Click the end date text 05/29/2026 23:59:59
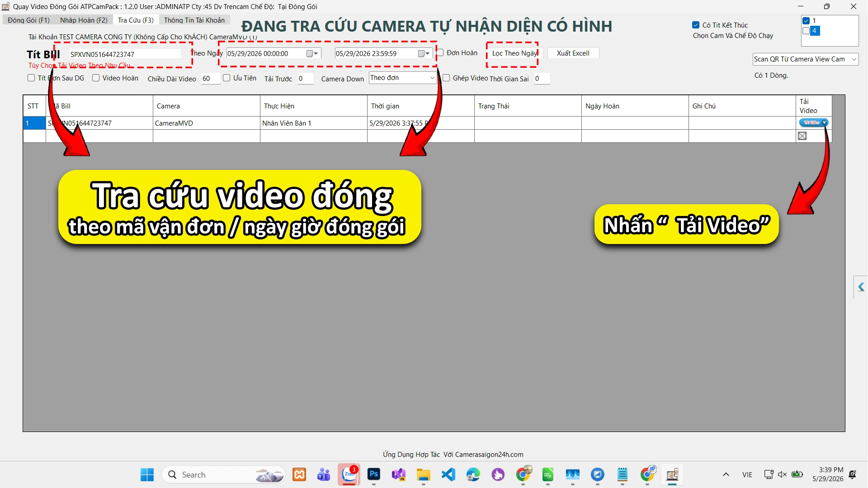 (x=366, y=53)
